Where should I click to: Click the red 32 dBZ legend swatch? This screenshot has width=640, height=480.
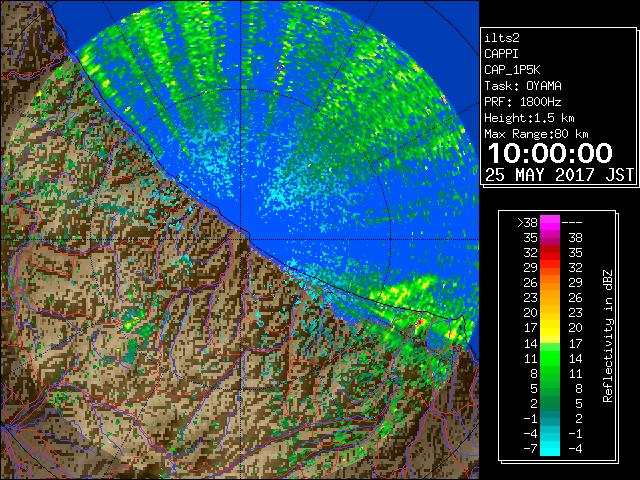[550, 253]
